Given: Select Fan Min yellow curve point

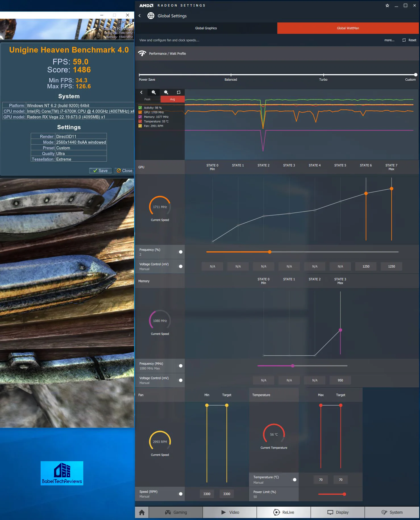Looking at the screenshot, I should pos(207,405).
